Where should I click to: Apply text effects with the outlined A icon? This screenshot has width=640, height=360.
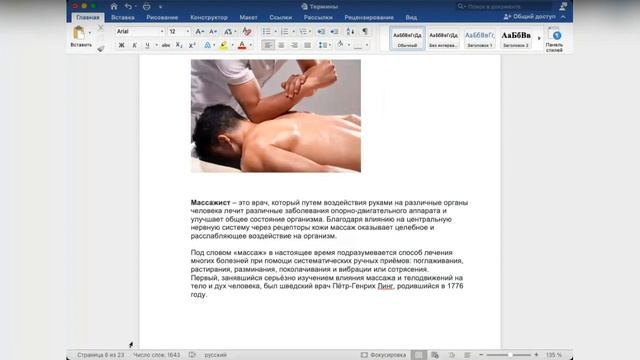tap(208, 45)
